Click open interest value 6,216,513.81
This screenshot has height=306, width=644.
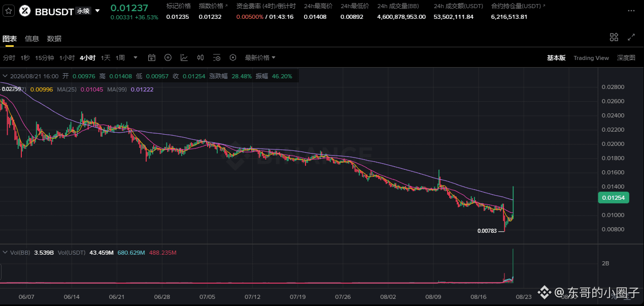coord(510,17)
